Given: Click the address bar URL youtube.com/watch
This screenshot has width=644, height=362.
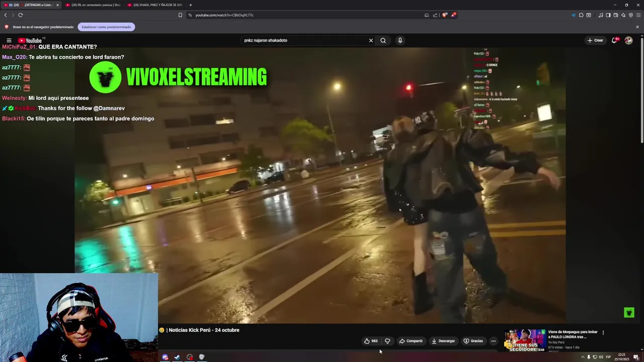Looking at the screenshot, I should [224, 15].
